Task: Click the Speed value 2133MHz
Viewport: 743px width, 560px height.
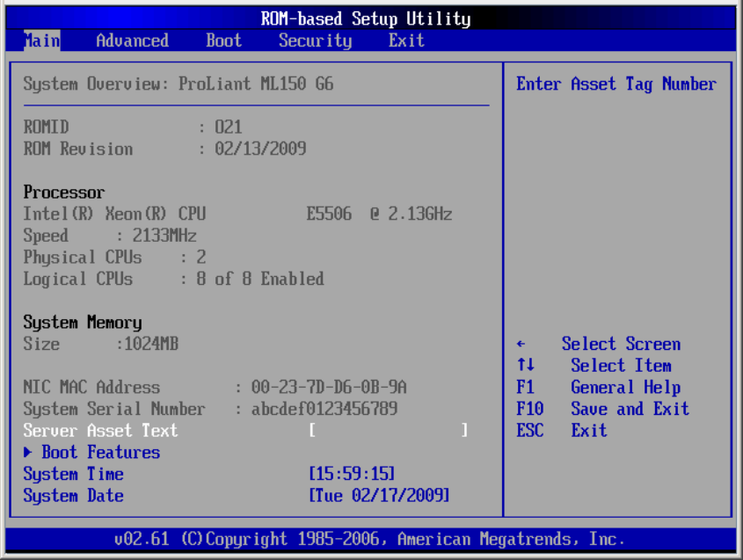Action: [164, 236]
